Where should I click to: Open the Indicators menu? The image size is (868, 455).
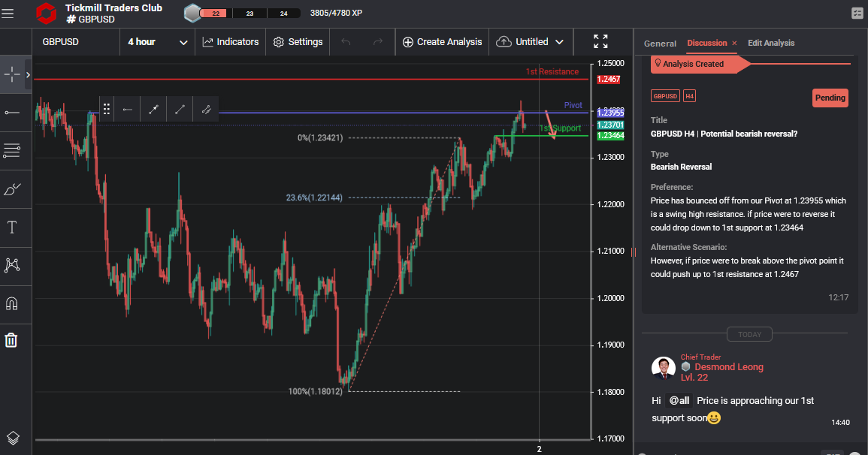[x=230, y=42]
